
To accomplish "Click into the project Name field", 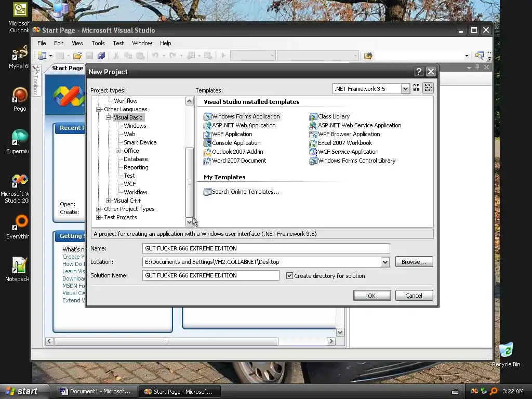I will (266, 248).
